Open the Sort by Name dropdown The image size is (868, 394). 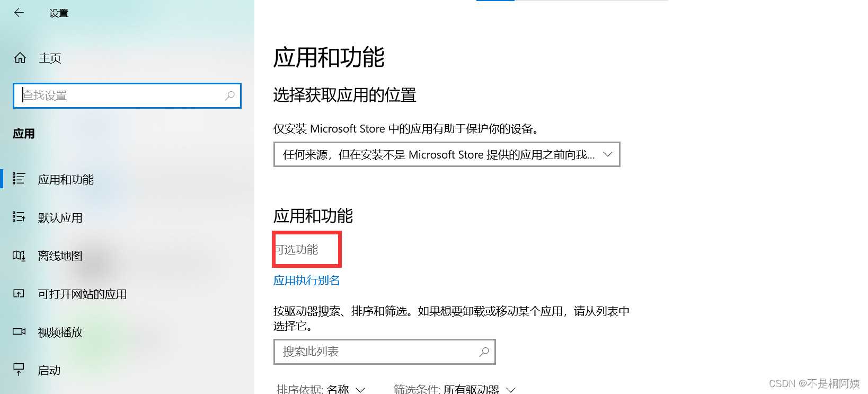coord(321,389)
